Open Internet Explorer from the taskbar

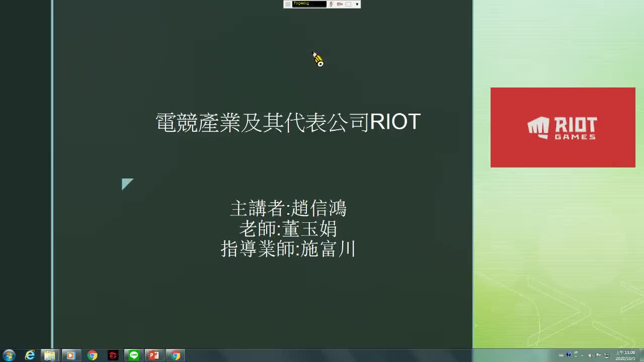(x=30, y=355)
